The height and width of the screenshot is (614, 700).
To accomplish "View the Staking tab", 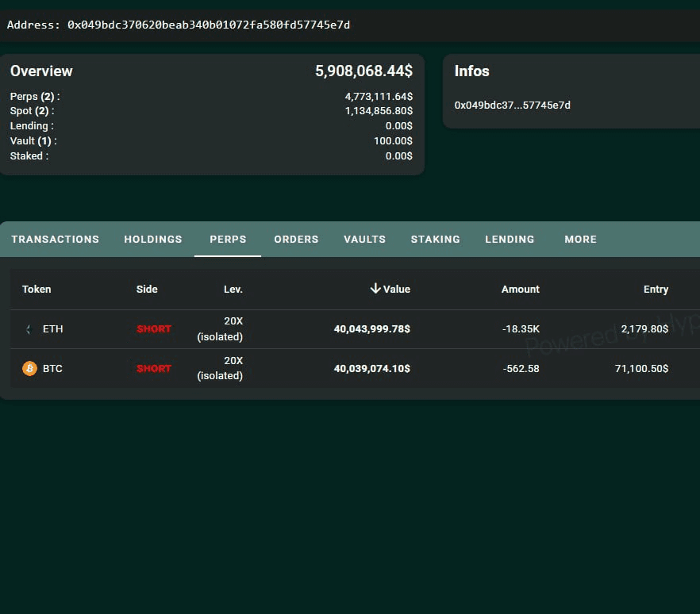I will coord(435,239).
